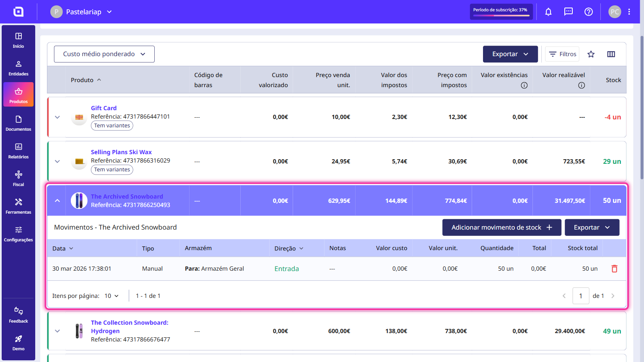Click Adicionar movimento de stock button
The width and height of the screenshot is (644, 362).
click(502, 228)
